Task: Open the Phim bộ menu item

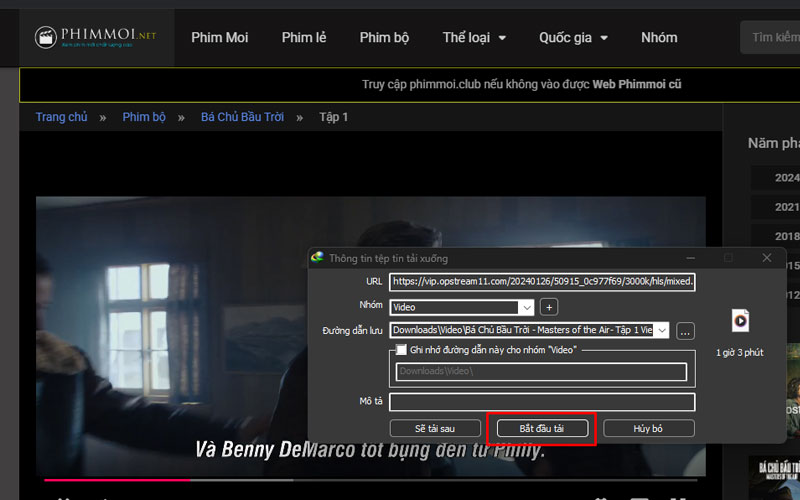Action: 385,38
